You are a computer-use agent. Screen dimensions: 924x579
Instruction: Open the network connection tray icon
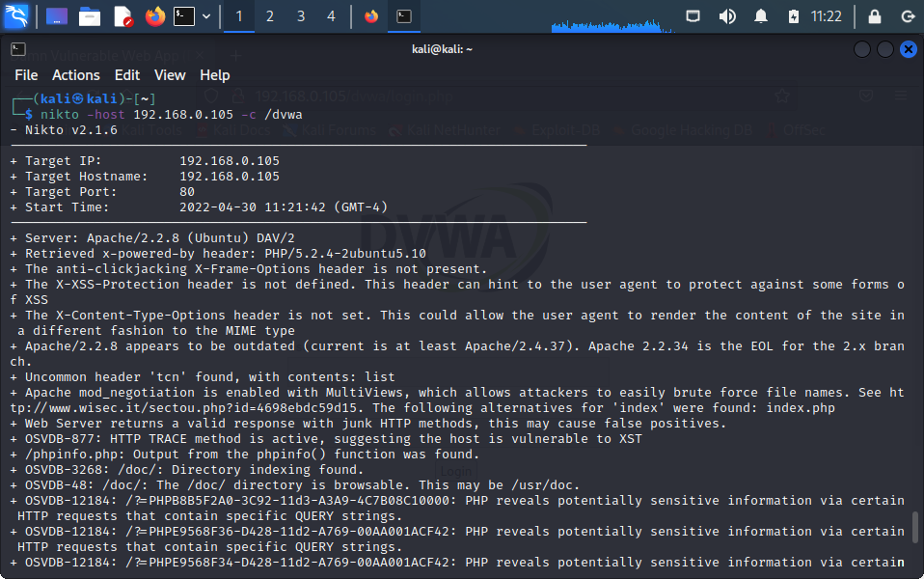(x=693, y=15)
